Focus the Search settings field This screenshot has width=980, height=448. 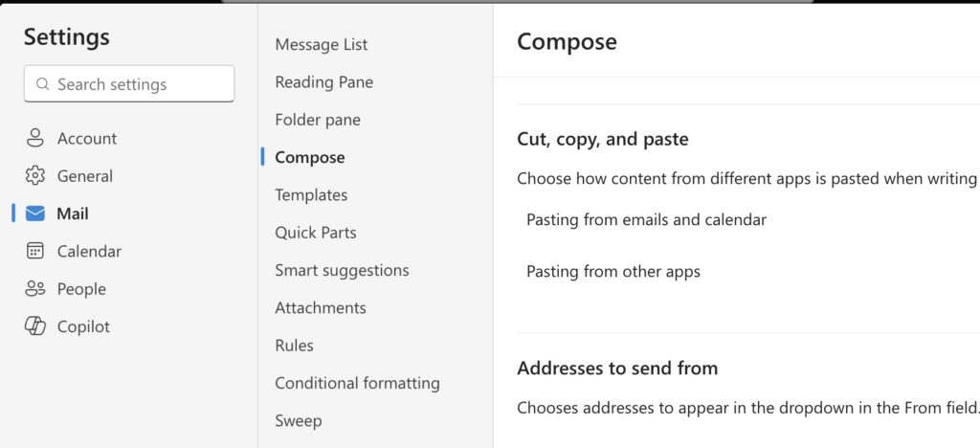[x=129, y=83]
